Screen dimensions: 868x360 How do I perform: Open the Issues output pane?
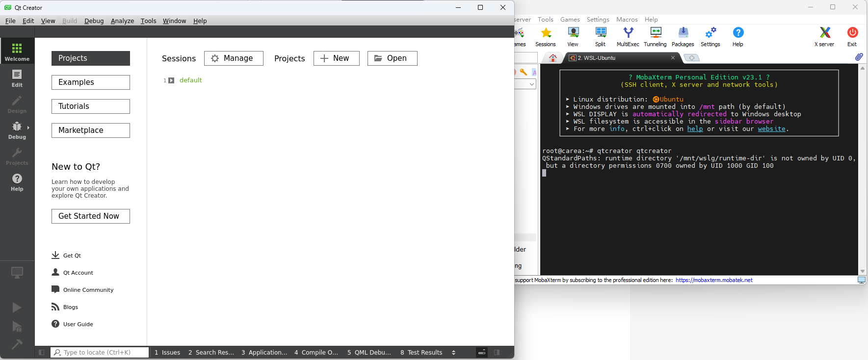[x=167, y=352]
